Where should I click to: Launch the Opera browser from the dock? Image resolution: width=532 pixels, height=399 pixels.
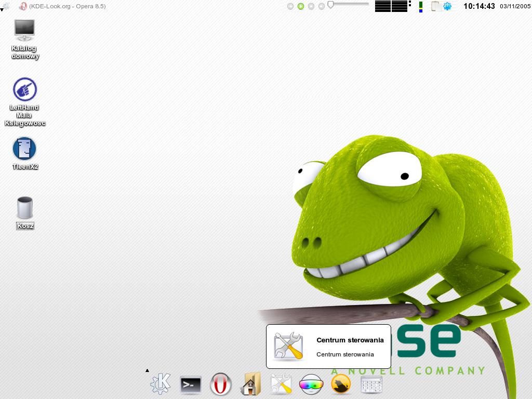click(220, 384)
